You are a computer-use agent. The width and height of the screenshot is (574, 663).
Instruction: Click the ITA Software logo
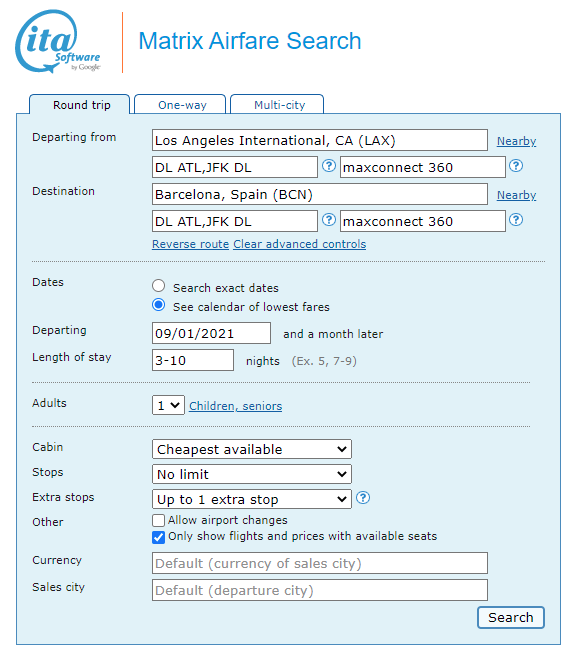58,42
